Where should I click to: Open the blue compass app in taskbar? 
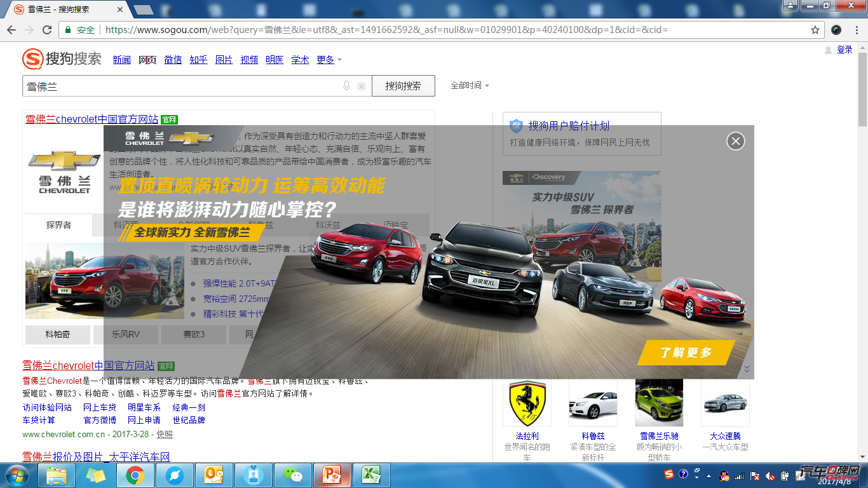click(174, 475)
